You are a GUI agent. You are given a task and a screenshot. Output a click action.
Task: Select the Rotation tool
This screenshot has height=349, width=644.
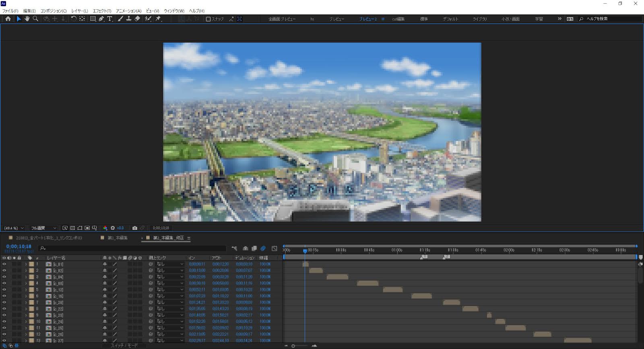pyautogui.click(x=74, y=19)
